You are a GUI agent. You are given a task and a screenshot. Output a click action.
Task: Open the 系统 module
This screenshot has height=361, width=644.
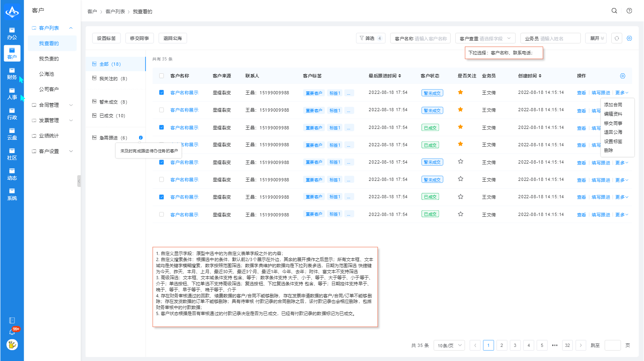12,195
